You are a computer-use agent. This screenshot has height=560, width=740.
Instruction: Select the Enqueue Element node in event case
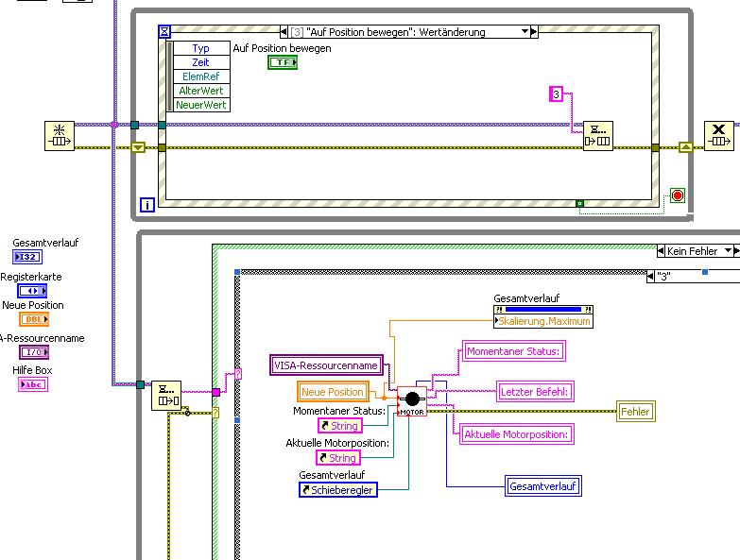coord(598,136)
